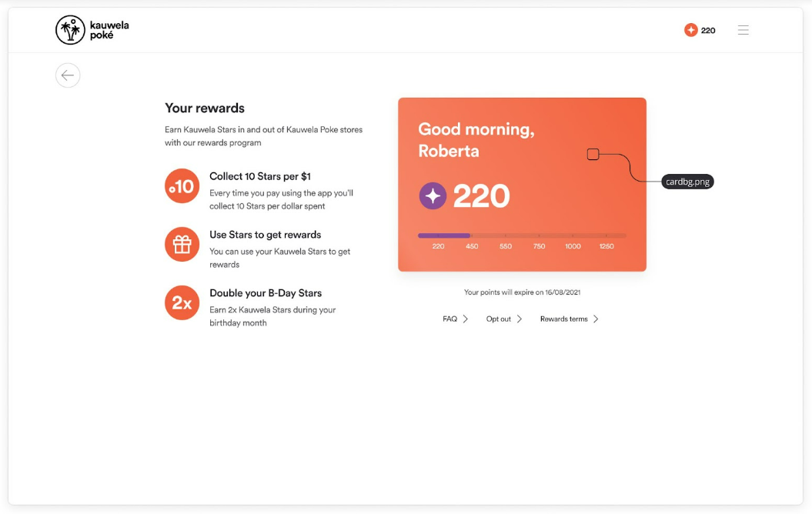812x514 pixels.
Task: Open the hamburger menu
Action: pyautogui.click(x=743, y=30)
